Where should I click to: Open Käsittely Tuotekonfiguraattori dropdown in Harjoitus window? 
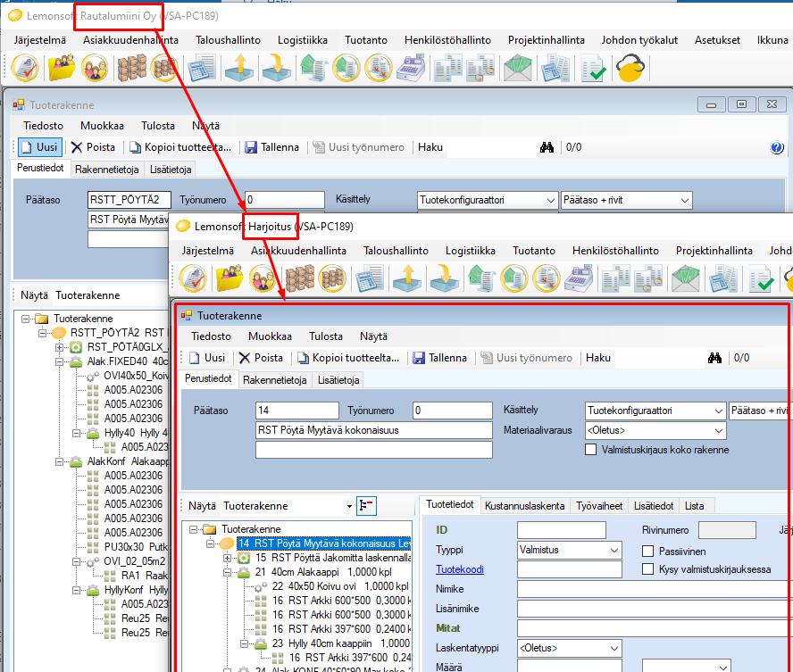click(655, 411)
